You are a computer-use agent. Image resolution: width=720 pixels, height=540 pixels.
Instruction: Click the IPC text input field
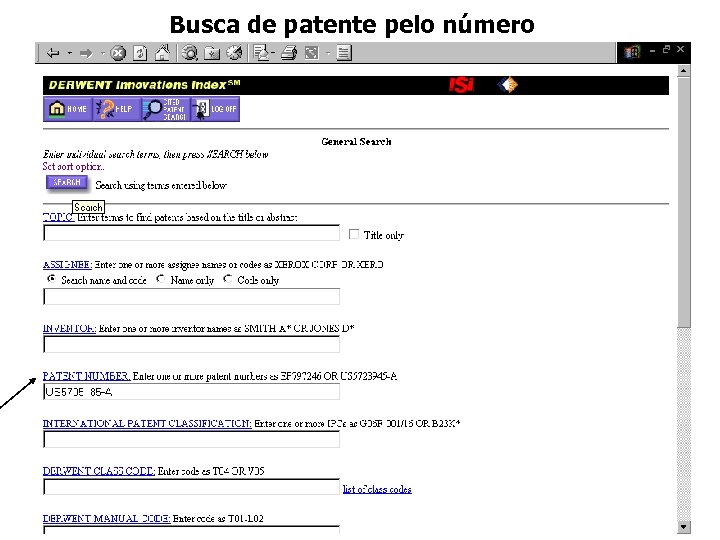click(x=191, y=439)
